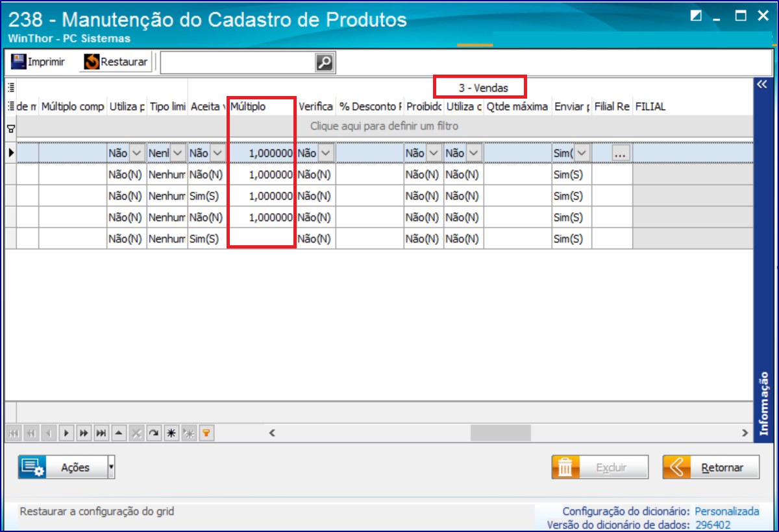The height and width of the screenshot is (532, 779).
Task: Click the Utiliza p column header
Action: point(127,106)
